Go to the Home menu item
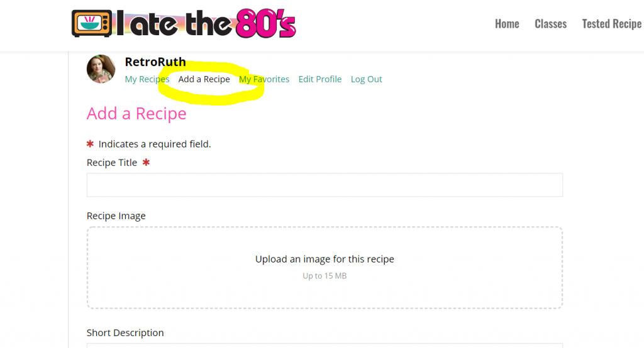Image resolution: width=644 pixels, height=348 pixels. 507,24
